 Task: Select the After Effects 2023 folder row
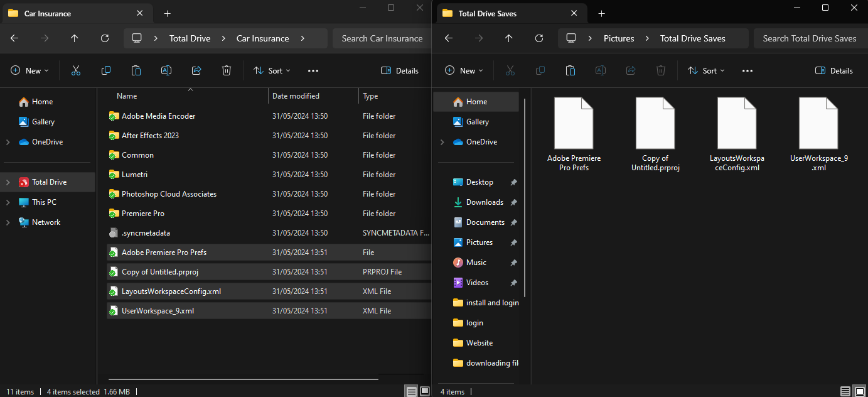(269, 136)
